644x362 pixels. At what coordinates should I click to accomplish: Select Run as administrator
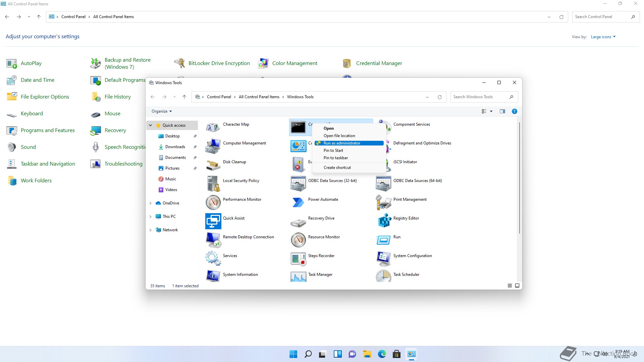pos(349,143)
